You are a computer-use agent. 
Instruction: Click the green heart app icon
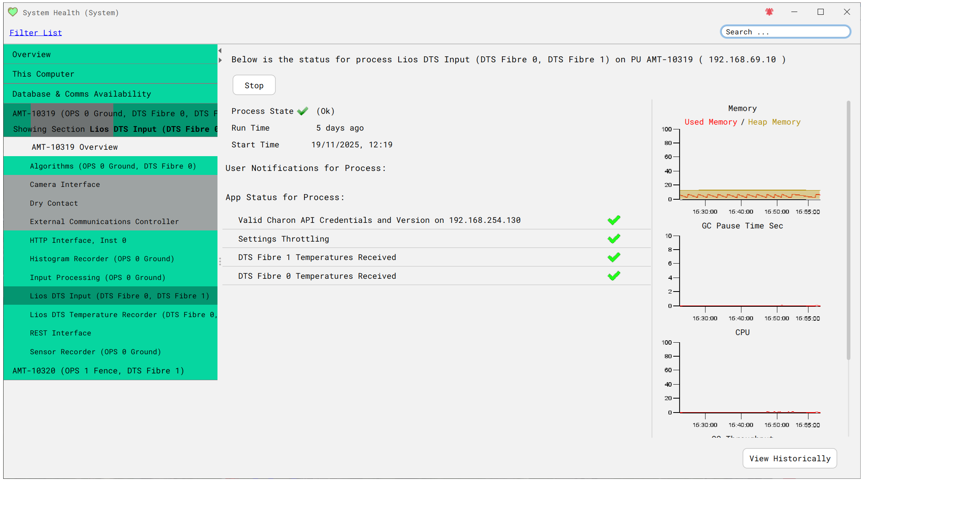click(x=13, y=12)
